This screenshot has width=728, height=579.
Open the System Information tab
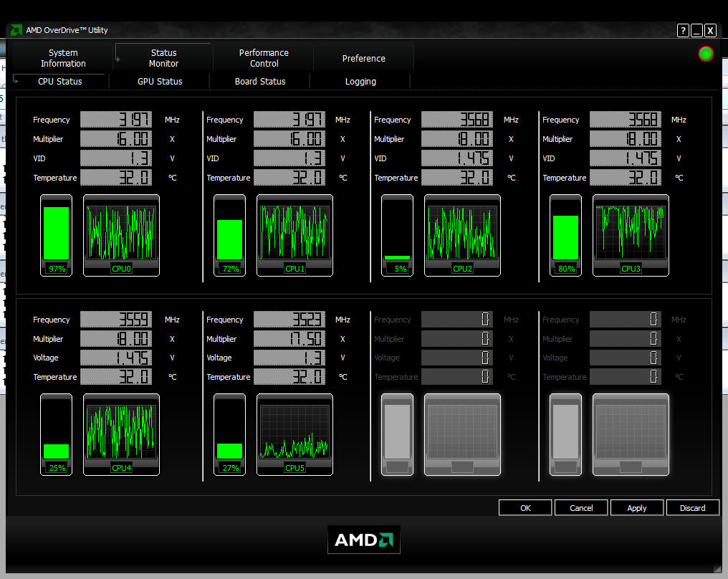coord(63,58)
